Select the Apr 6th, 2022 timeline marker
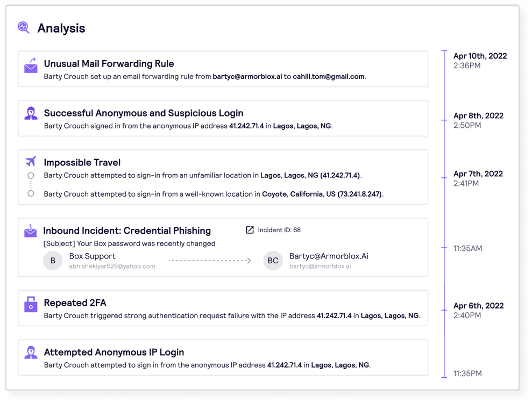The width and height of the screenshot is (532, 403). pyautogui.click(x=444, y=311)
